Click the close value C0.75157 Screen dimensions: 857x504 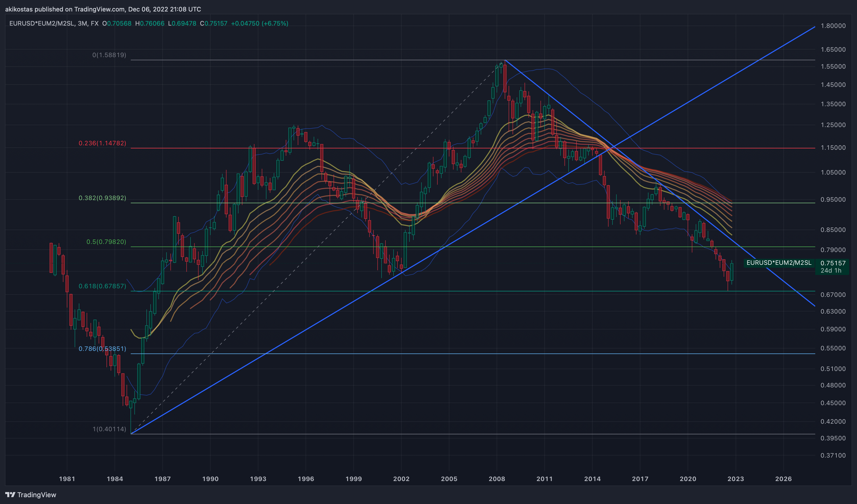[213, 23]
